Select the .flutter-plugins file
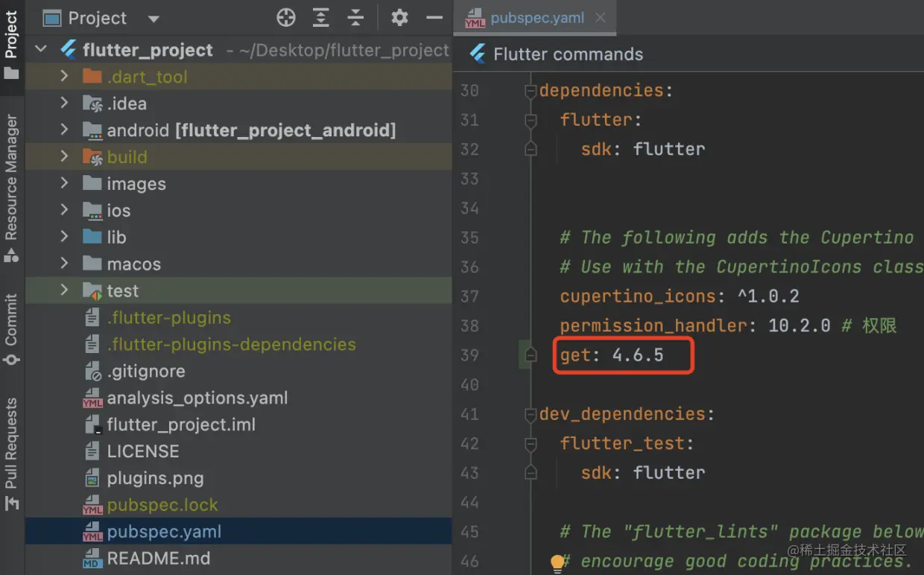924x575 pixels. (168, 317)
